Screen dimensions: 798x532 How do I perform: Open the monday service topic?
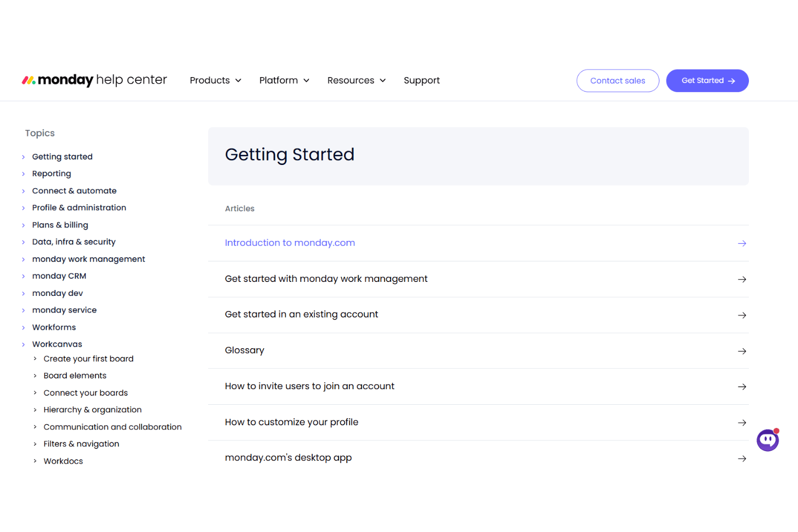(64, 310)
